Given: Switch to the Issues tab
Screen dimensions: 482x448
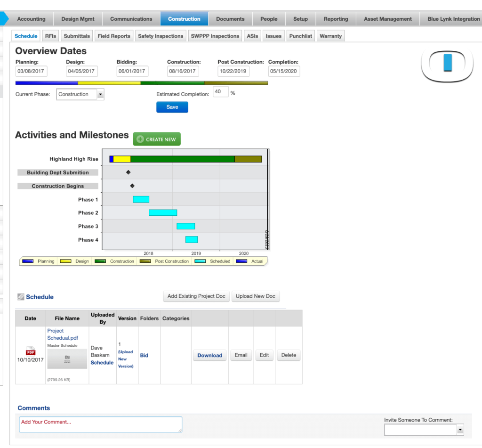Looking at the screenshot, I should point(273,36).
